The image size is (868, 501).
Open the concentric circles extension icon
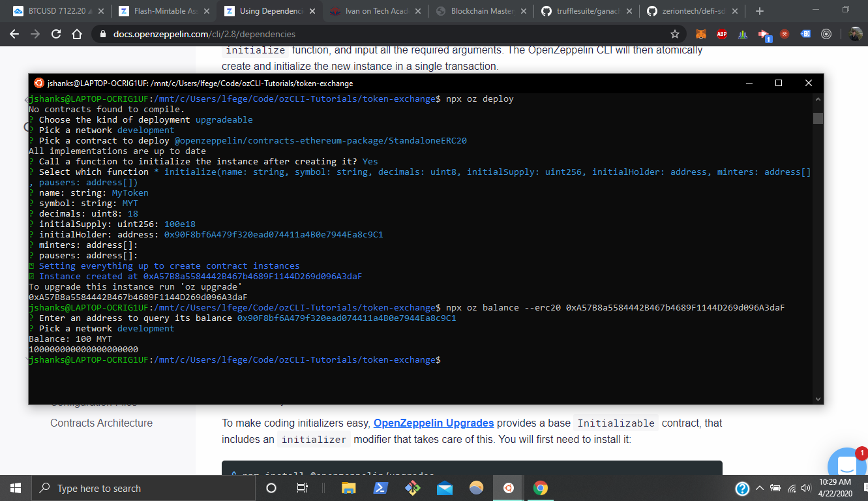pos(826,34)
